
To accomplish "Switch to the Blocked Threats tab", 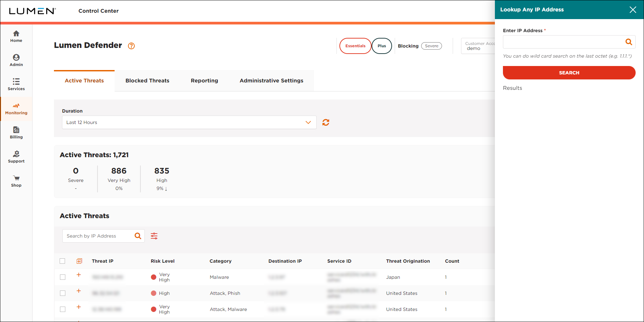I will click(x=147, y=81).
